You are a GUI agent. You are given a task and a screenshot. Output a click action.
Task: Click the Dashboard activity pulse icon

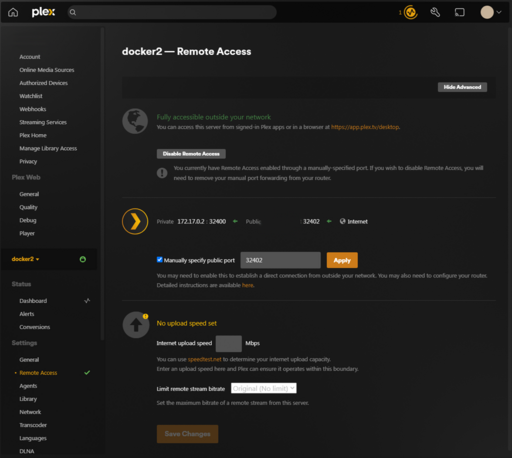pos(87,301)
